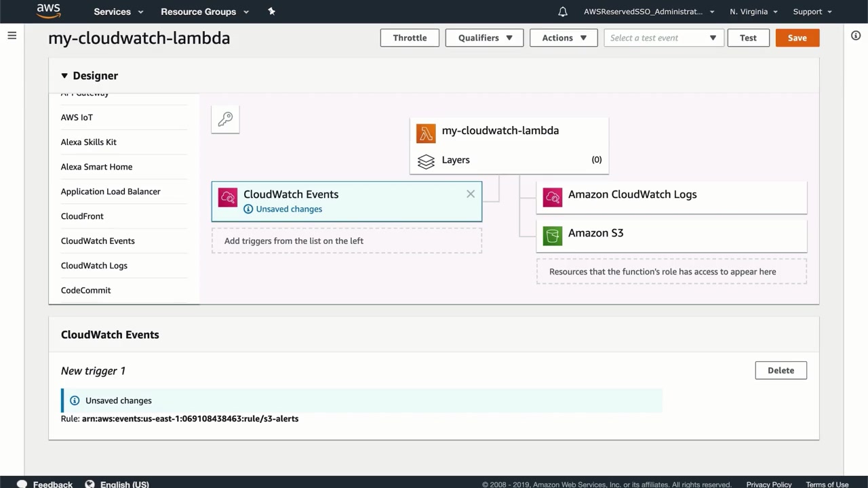Save the function changes
This screenshot has width=868, height=488.
click(797, 38)
